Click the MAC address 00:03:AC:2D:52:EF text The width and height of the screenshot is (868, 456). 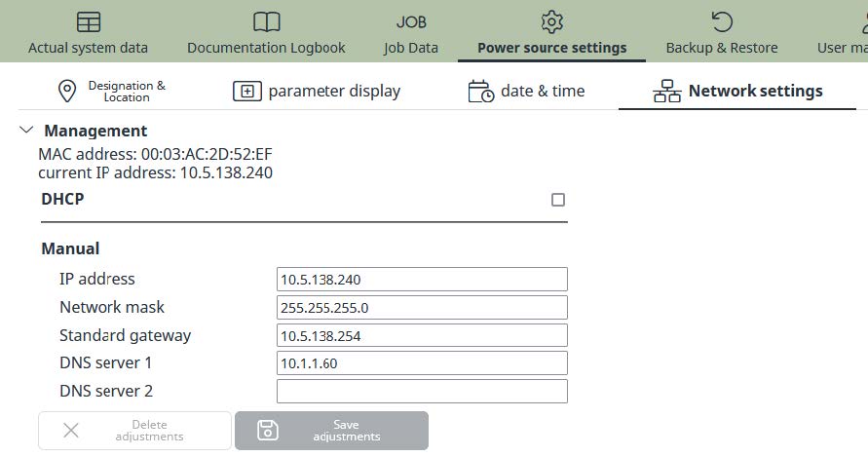155,154
